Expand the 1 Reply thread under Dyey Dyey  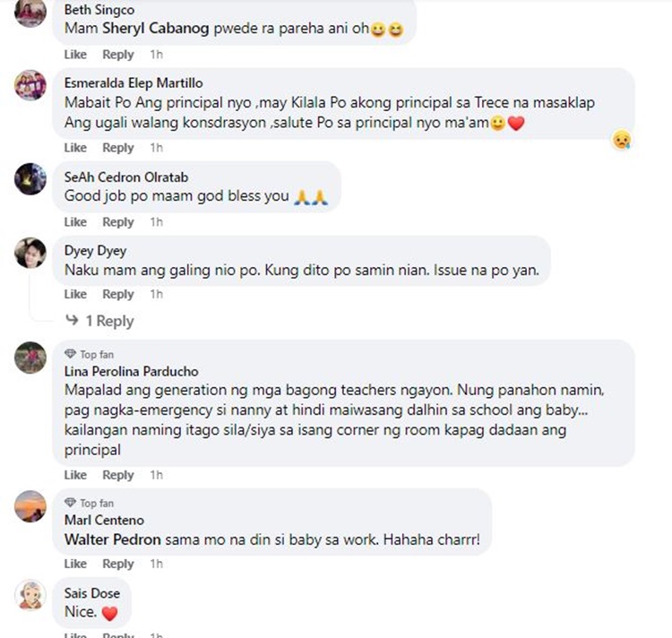(x=109, y=321)
